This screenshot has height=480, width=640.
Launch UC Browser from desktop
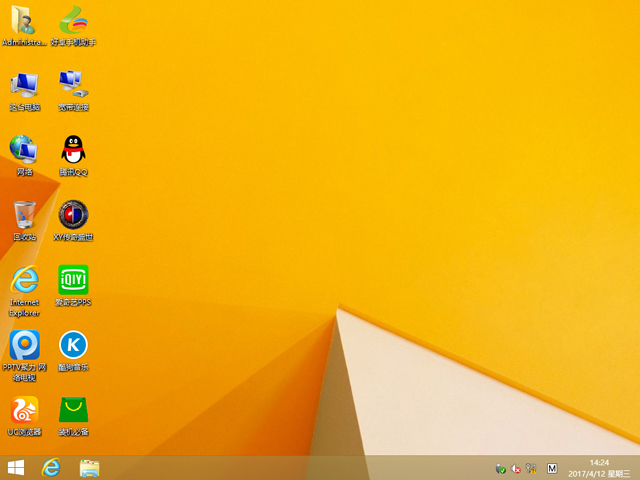tap(24, 410)
